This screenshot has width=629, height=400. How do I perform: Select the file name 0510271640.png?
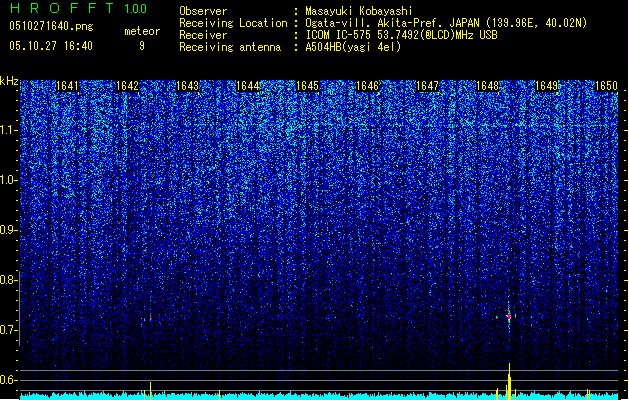[x=51, y=26]
